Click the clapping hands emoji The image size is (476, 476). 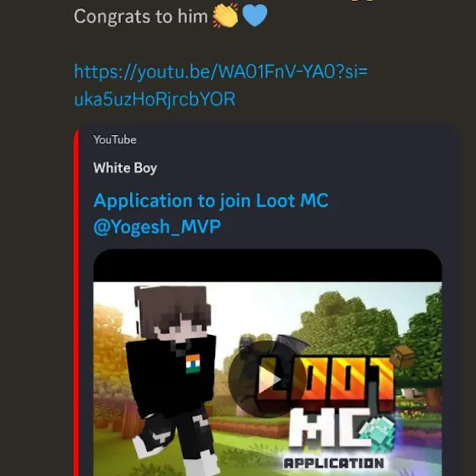[225, 15]
